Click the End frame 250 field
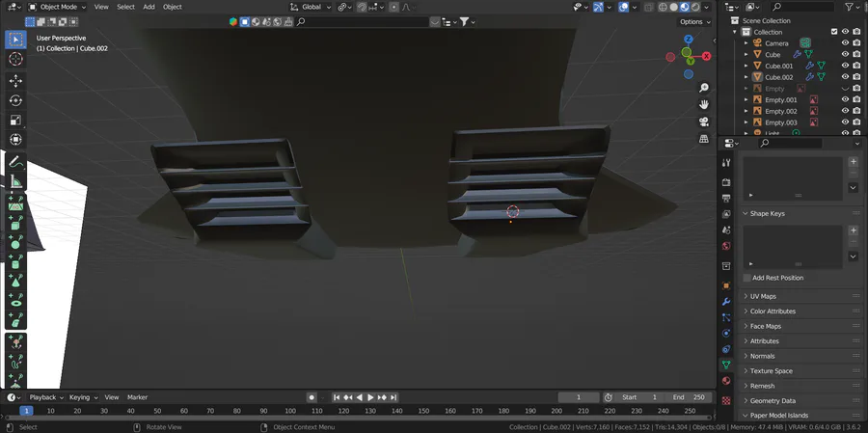 tap(689, 397)
